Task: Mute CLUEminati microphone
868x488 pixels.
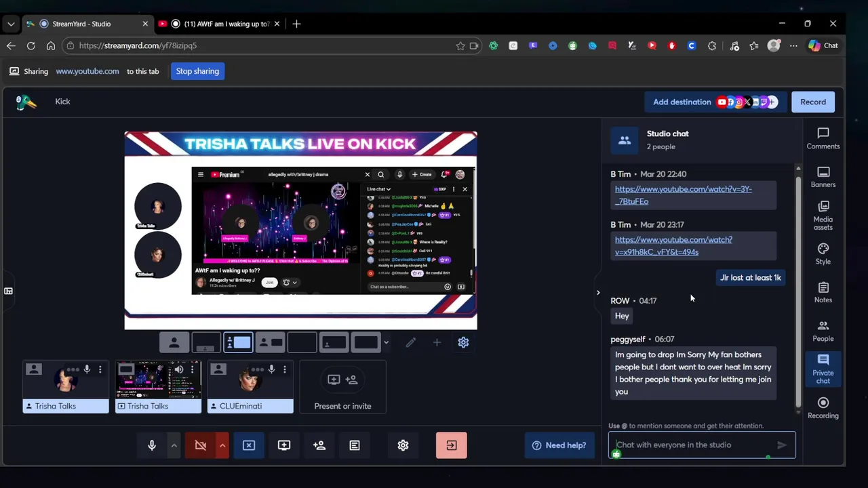Action: click(x=271, y=369)
